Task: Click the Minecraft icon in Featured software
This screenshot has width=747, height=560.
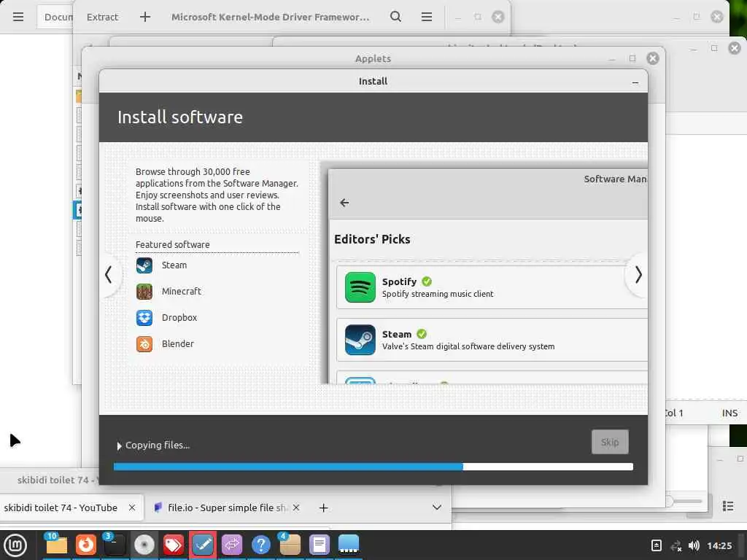Action: (x=144, y=292)
